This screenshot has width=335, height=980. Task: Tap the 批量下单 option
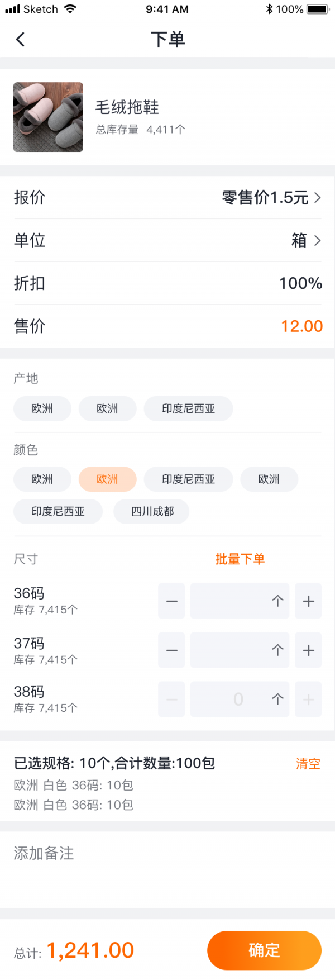[x=240, y=559]
